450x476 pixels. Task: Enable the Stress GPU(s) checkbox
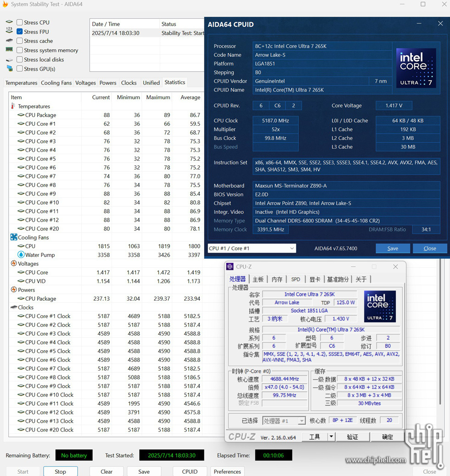pyautogui.click(x=20, y=68)
